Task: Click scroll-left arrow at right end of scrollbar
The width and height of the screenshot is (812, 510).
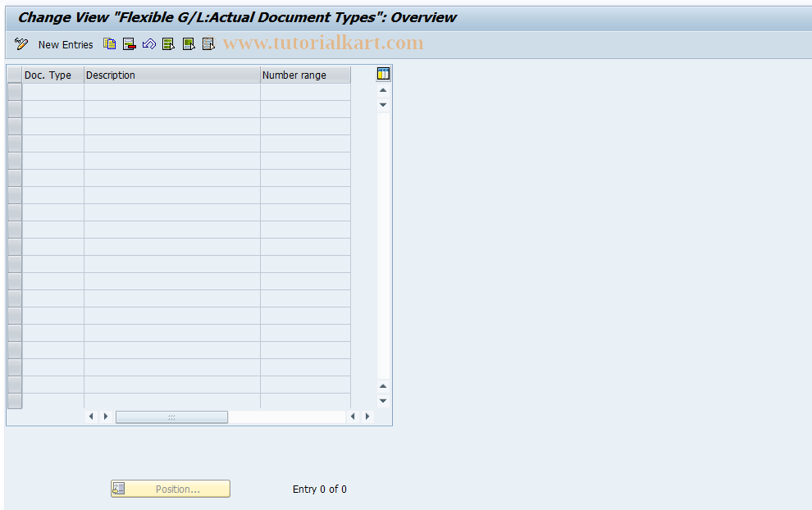Action: pos(353,417)
